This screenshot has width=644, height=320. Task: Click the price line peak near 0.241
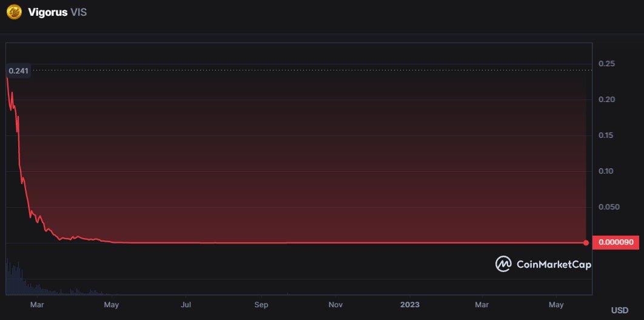click(7, 79)
